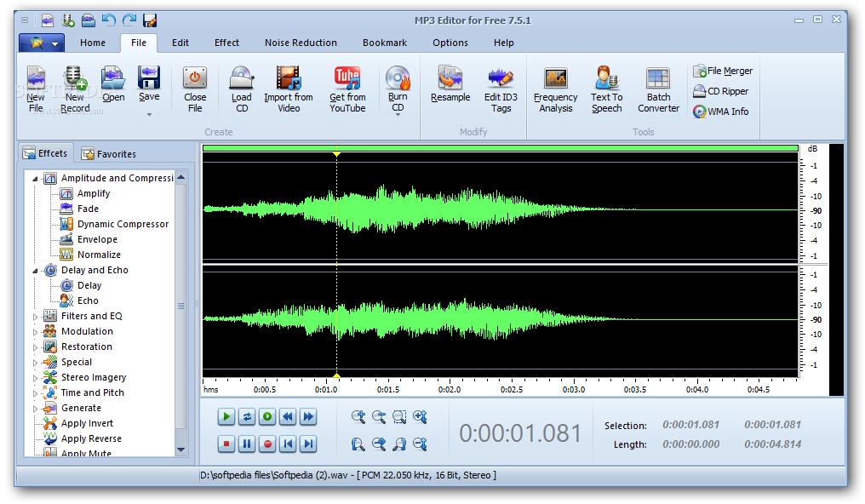Open dropdown arrow under Save
The width and height of the screenshot is (865, 504).
(149, 115)
